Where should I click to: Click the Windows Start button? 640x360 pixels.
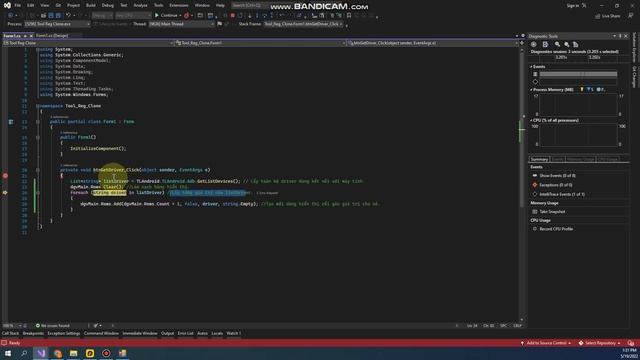click(7, 353)
